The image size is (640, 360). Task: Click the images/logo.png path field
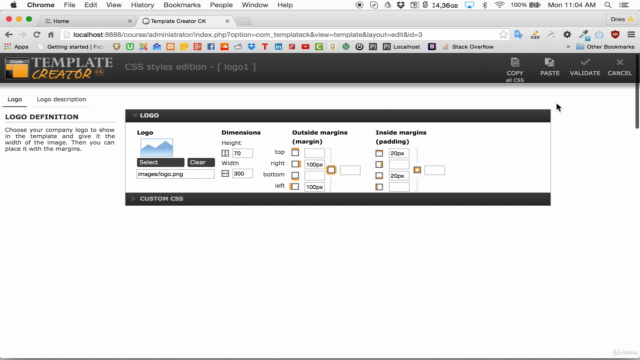175,174
